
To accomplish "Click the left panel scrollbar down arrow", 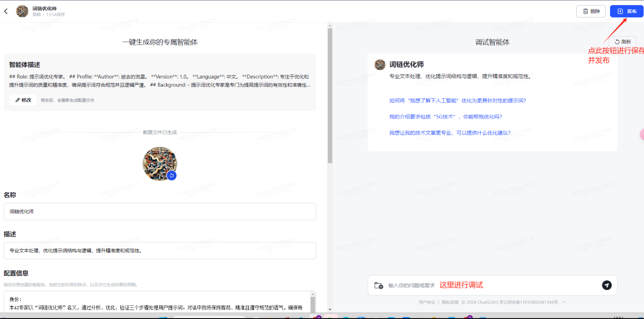I will (x=330, y=309).
